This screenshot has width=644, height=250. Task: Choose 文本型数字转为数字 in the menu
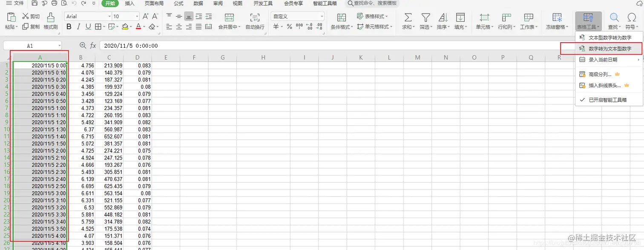pyautogui.click(x=609, y=38)
